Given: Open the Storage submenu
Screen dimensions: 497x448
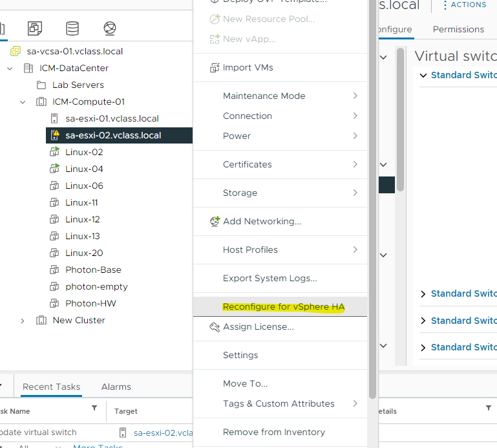Looking at the screenshot, I should (280, 193).
